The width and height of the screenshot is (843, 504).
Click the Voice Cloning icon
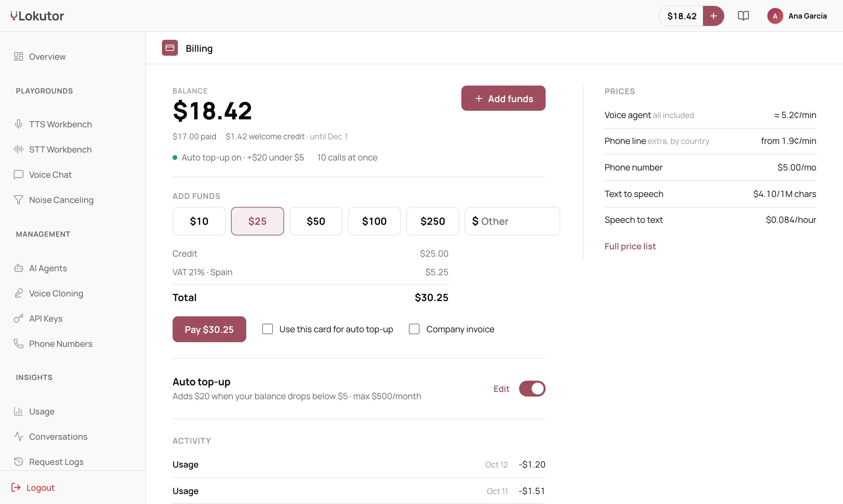(x=18, y=293)
